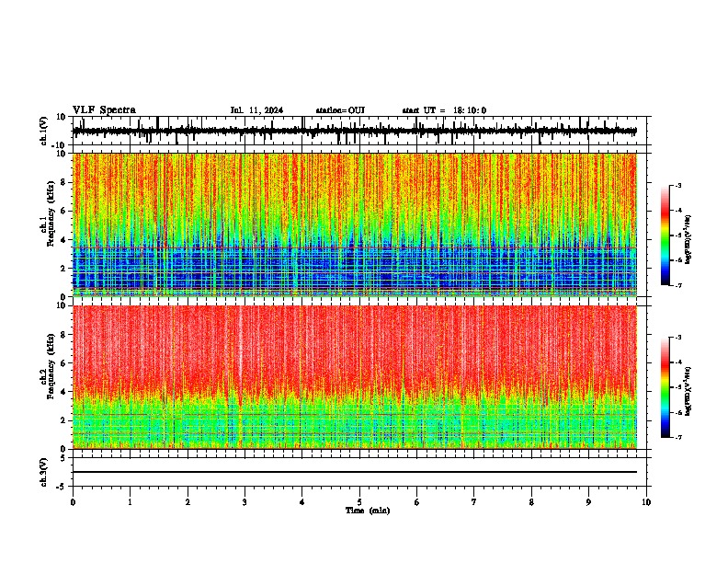Click the "8" kHz tick of ch.1 spectrogram
This screenshot has height=563, width=728.
coord(64,182)
